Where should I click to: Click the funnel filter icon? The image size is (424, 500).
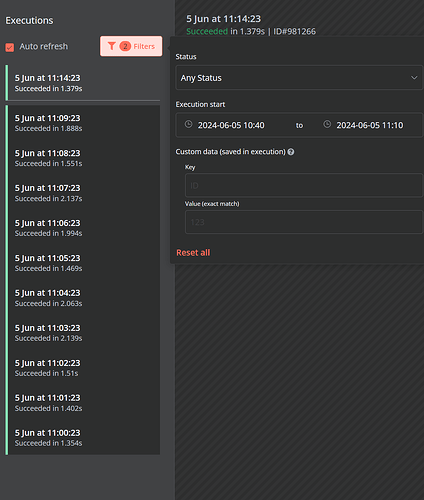coord(112,46)
